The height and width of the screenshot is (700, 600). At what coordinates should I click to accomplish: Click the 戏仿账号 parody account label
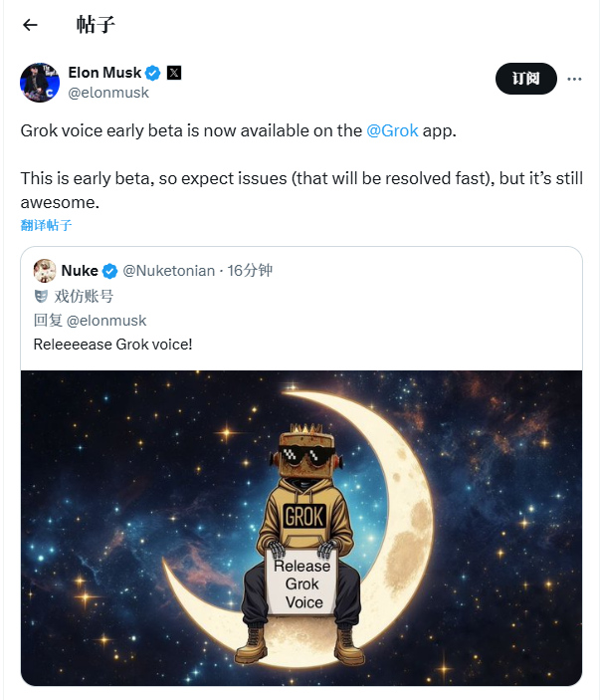click(84, 296)
